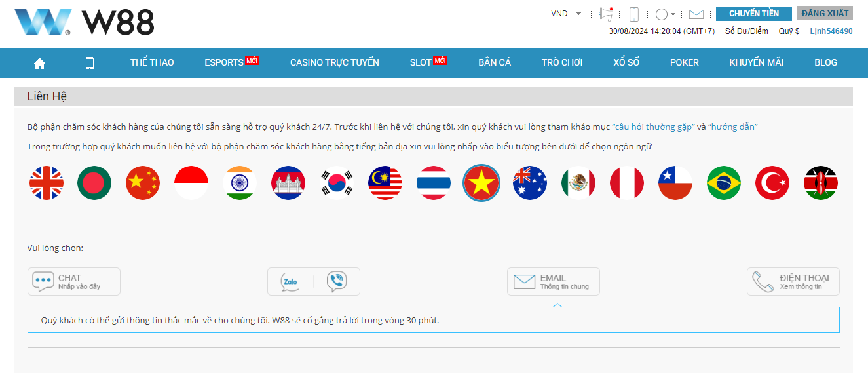Screen dimensions: 868x373
Task: Select the India flag
Action: (240, 183)
